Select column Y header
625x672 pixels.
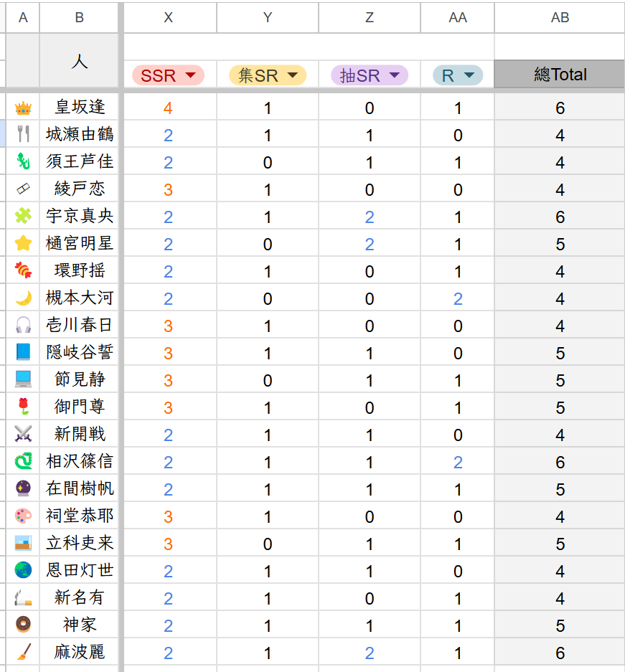click(268, 18)
